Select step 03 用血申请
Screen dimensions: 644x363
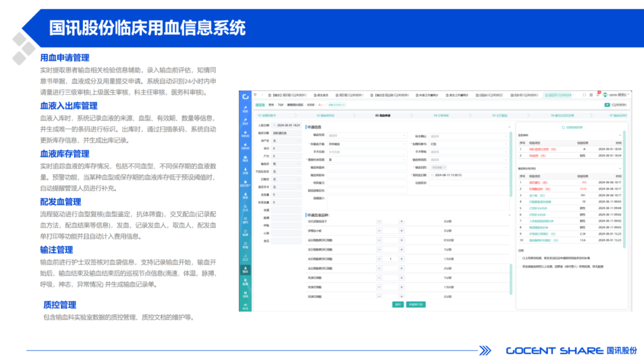[383, 115]
